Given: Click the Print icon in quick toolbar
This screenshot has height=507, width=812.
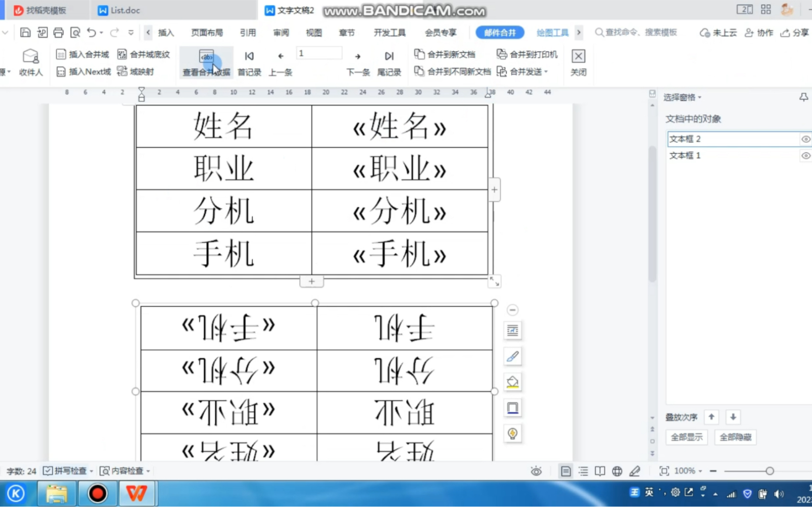Looking at the screenshot, I should pyautogui.click(x=59, y=33).
